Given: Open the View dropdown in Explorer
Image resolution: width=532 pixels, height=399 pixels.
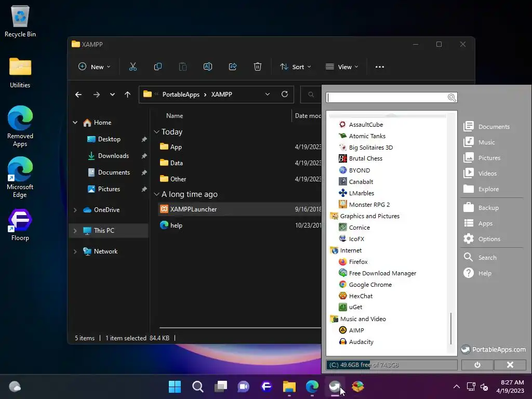Looking at the screenshot, I should pyautogui.click(x=342, y=67).
